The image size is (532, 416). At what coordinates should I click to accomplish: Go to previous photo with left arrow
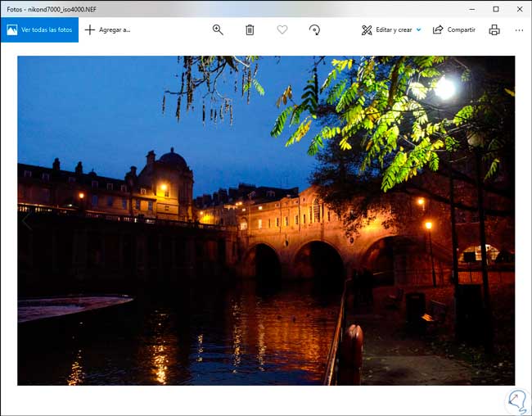26,221
